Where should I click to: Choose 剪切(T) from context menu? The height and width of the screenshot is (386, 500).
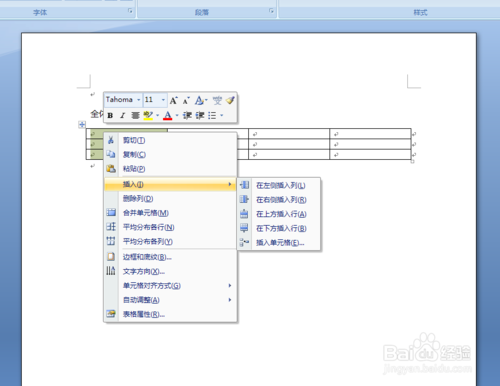coord(171,140)
